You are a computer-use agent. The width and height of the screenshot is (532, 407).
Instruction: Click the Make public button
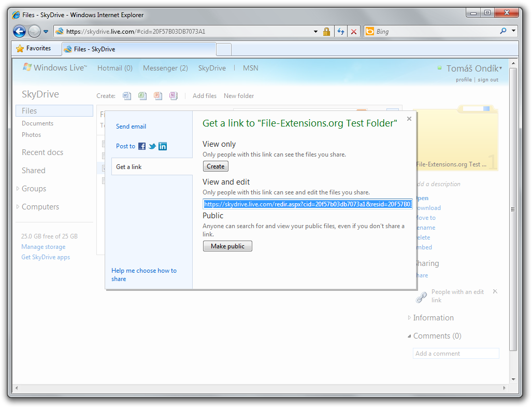pos(227,246)
